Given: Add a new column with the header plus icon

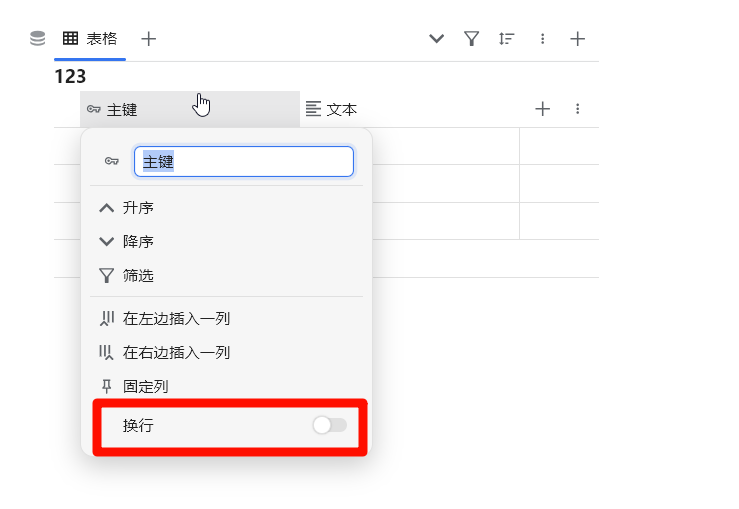Looking at the screenshot, I should tap(542, 109).
